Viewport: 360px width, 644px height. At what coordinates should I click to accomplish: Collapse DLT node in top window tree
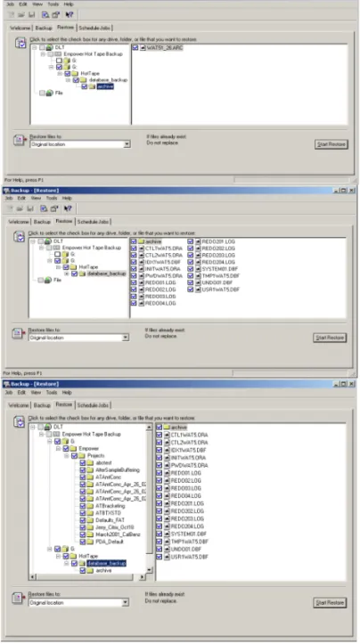[x=35, y=47]
